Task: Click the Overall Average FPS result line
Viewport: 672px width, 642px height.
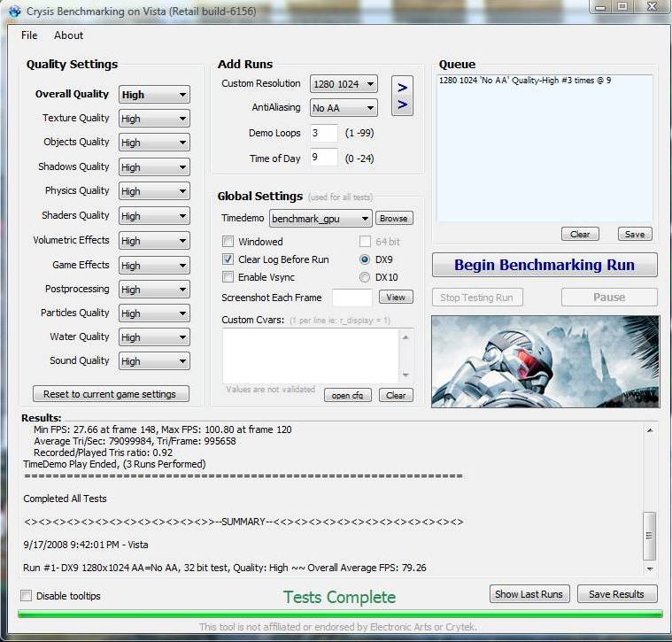Action: tap(225, 568)
